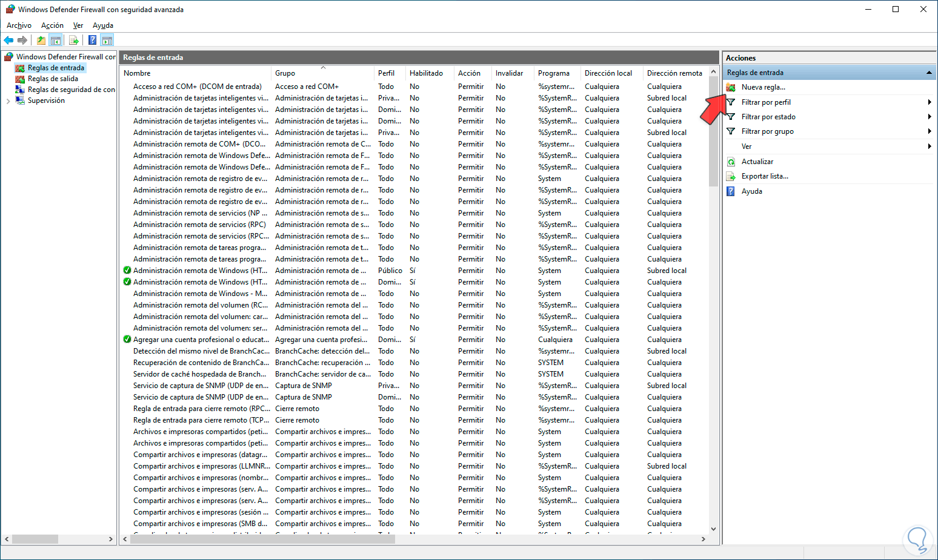Open the Ayuda menu in menu bar
The height and width of the screenshot is (560, 938).
click(x=103, y=25)
